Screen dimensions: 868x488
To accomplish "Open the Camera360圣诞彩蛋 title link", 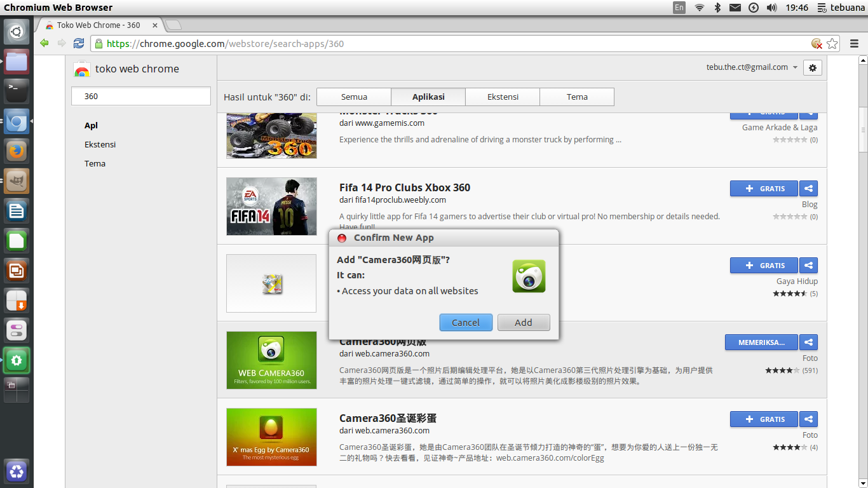I will pyautogui.click(x=388, y=419).
